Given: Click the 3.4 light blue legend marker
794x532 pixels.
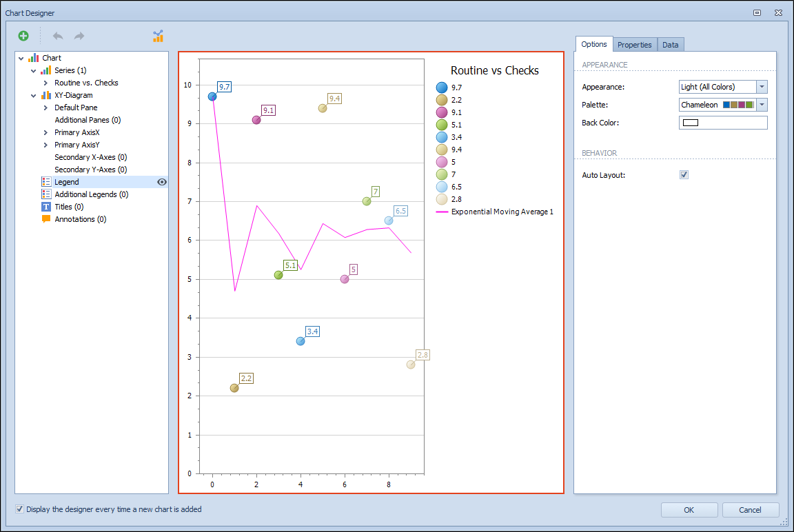Looking at the screenshot, I should click(442, 137).
